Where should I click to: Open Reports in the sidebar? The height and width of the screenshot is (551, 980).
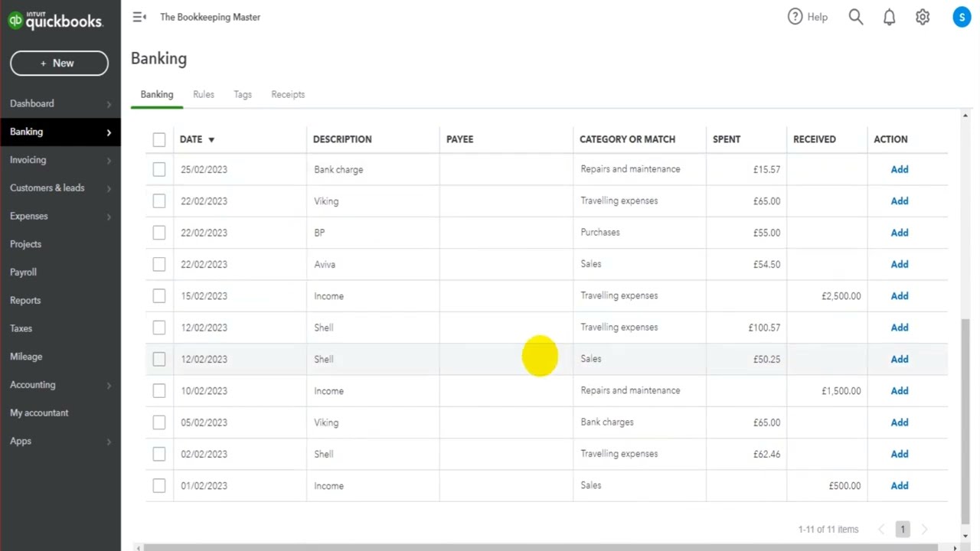click(25, 301)
